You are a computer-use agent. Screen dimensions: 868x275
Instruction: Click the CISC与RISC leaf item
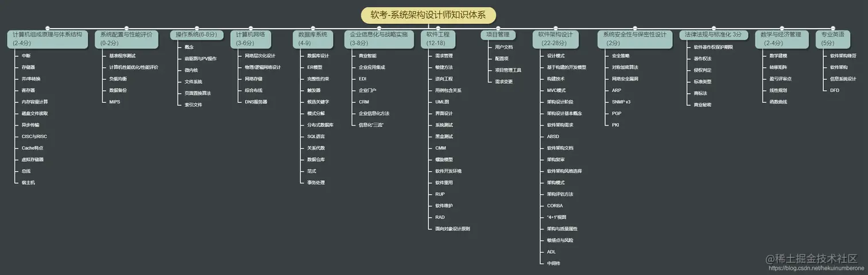34,136
